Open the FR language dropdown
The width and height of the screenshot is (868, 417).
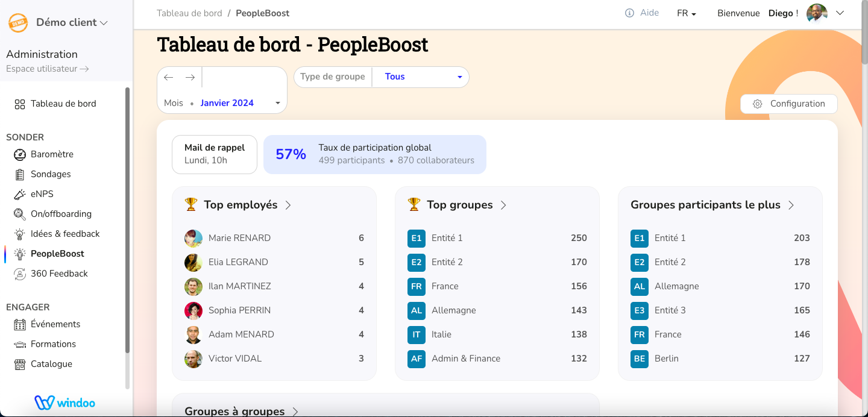(x=687, y=13)
